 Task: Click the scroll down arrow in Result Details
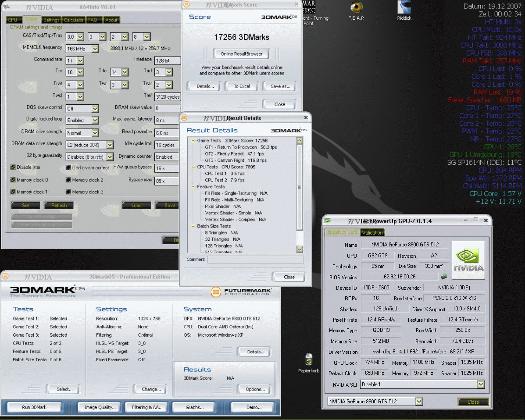click(300, 249)
